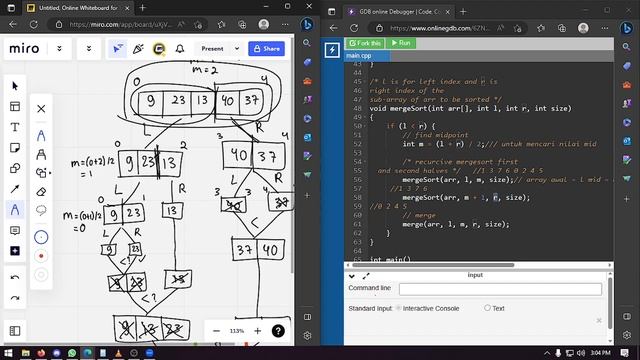Screen dimensions: 640x360
Task: Choose the pen option in drawing panel
Action: tap(41, 136)
